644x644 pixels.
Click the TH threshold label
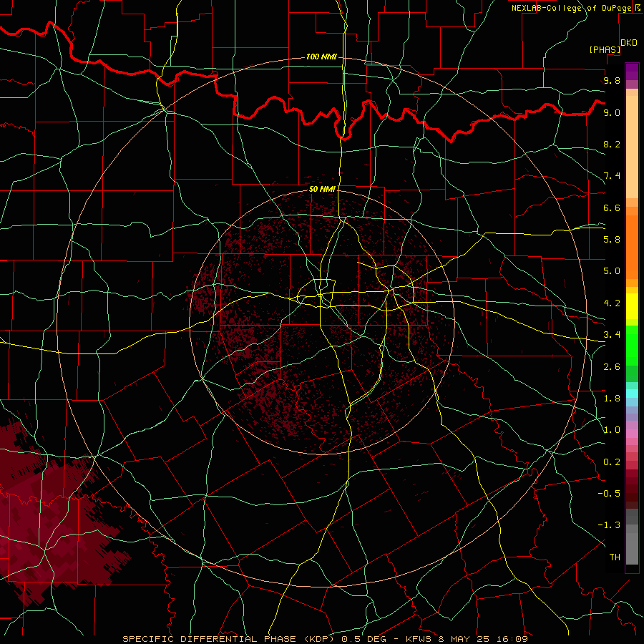click(615, 557)
